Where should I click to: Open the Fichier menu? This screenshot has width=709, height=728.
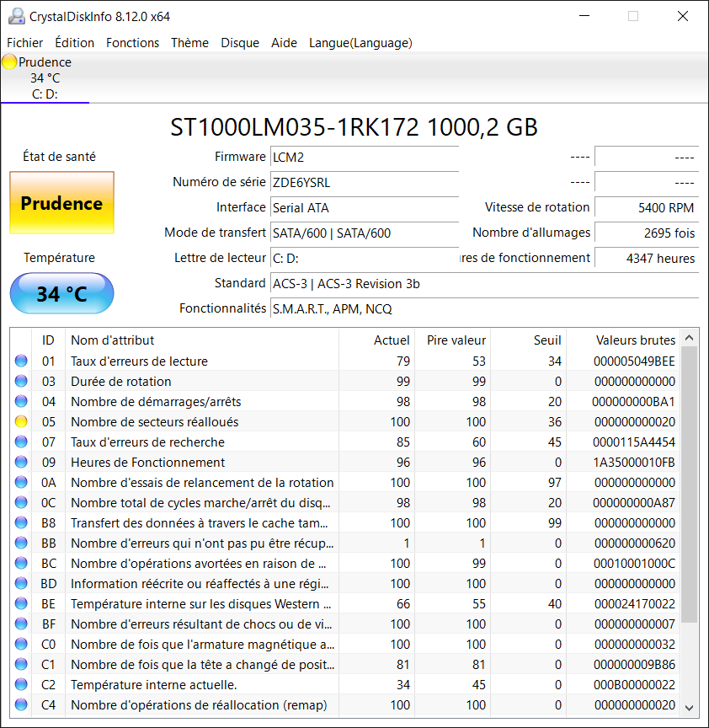coord(24,43)
